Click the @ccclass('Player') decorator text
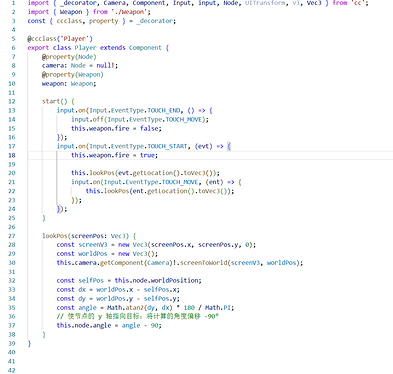Viewport: 393px width, 374px height. click(x=60, y=39)
